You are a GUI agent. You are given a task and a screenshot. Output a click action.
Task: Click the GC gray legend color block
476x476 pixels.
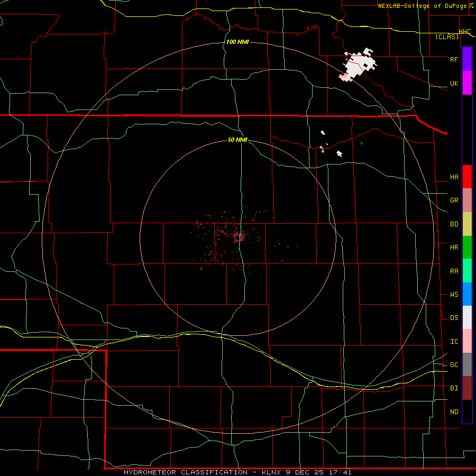point(467,364)
